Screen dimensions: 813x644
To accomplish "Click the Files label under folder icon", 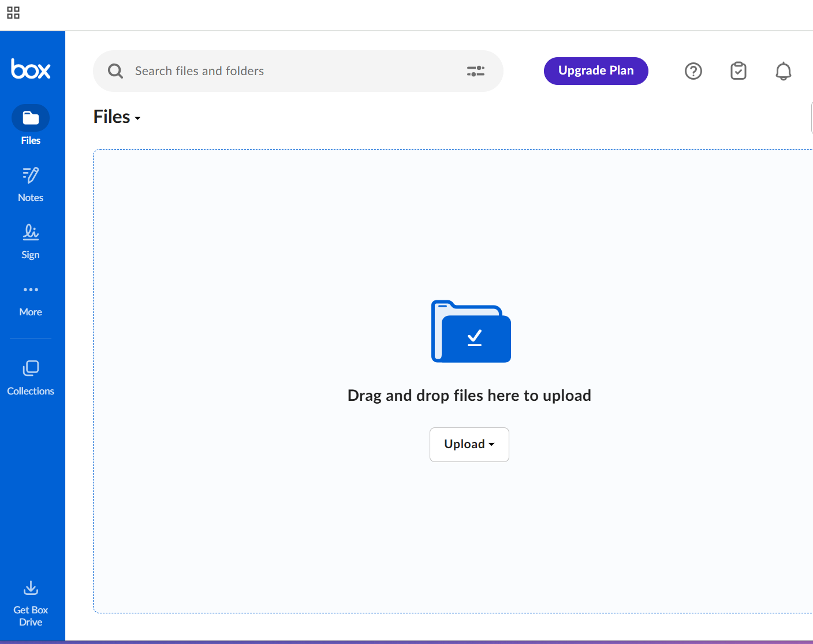I will point(30,140).
